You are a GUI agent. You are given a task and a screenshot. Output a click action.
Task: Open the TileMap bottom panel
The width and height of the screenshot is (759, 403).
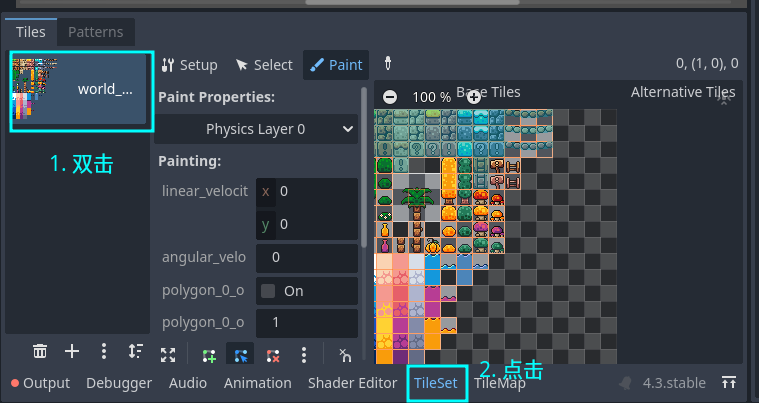pyautogui.click(x=500, y=383)
